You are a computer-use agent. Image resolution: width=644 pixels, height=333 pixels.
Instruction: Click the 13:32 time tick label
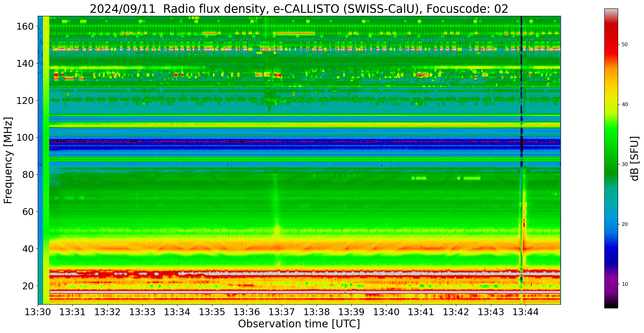(108, 312)
